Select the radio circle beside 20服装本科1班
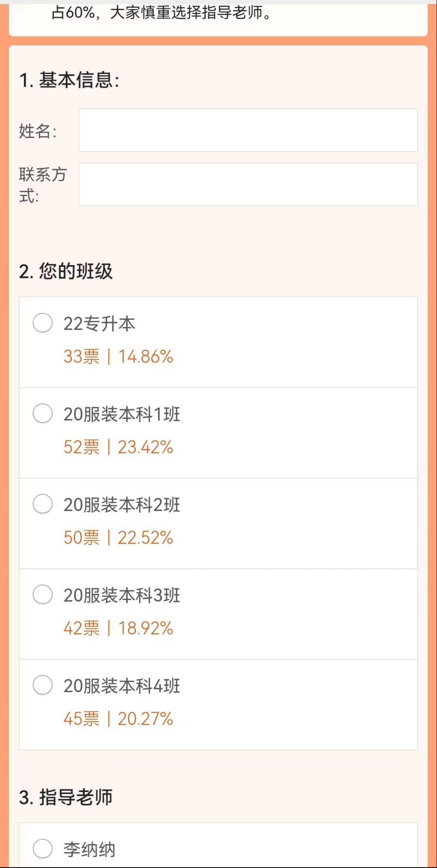This screenshot has width=437, height=868. tap(43, 413)
